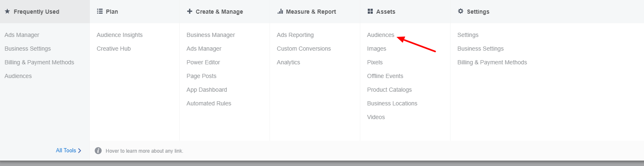
Task: Open the Settings link under the Settings column
Action: click(468, 35)
